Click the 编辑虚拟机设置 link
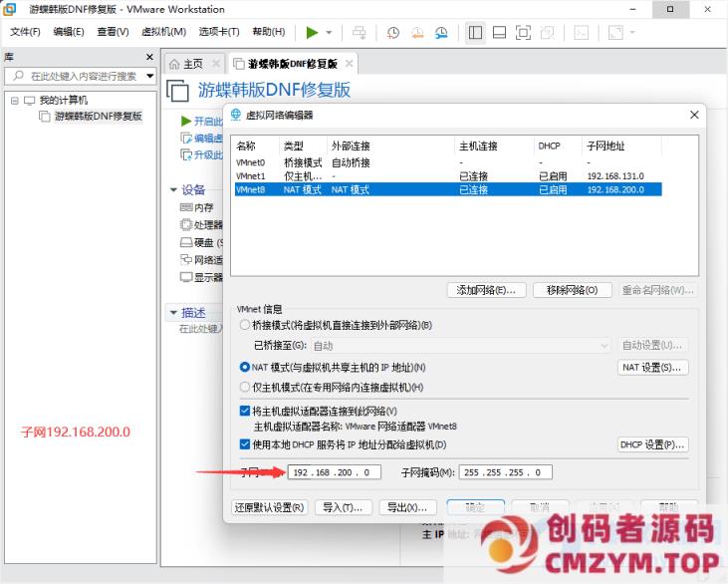This screenshot has height=584, width=728. (x=201, y=138)
